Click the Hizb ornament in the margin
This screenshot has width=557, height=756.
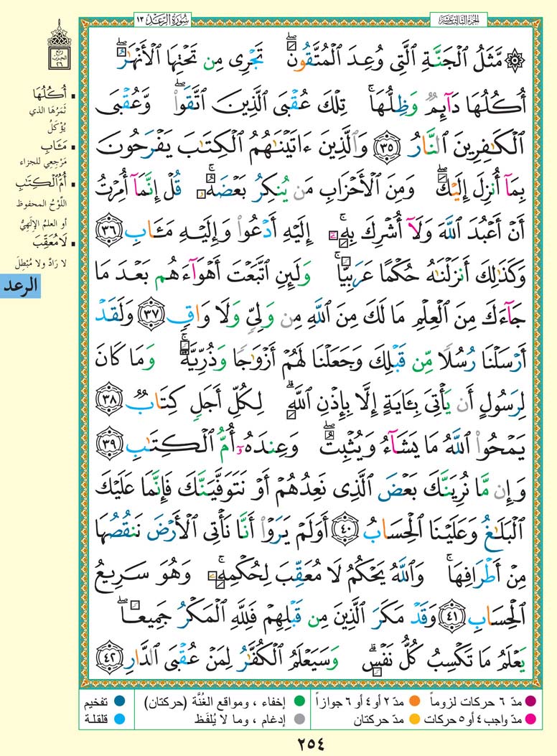[55, 45]
